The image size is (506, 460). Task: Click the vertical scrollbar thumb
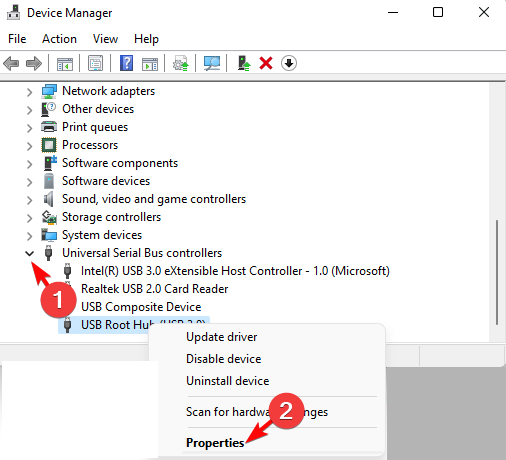[x=497, y=272]
